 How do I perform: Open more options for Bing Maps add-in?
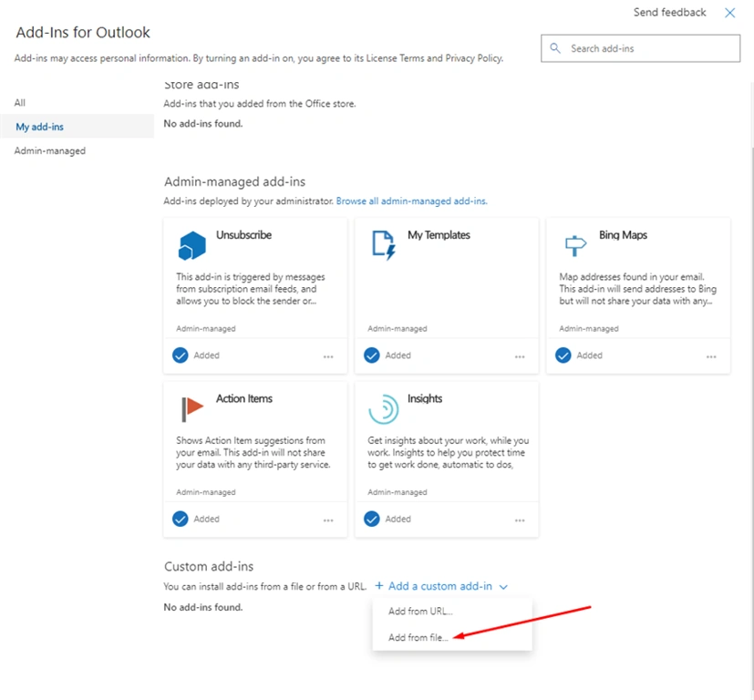click(x=711, y=356)
